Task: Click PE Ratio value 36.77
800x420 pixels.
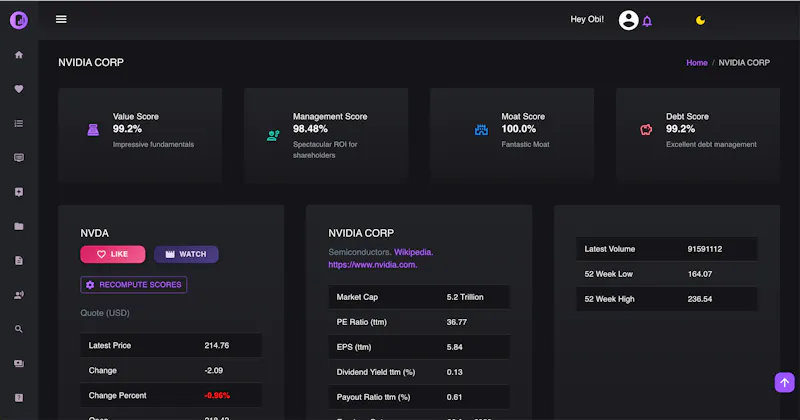Action: click(457, 322)
